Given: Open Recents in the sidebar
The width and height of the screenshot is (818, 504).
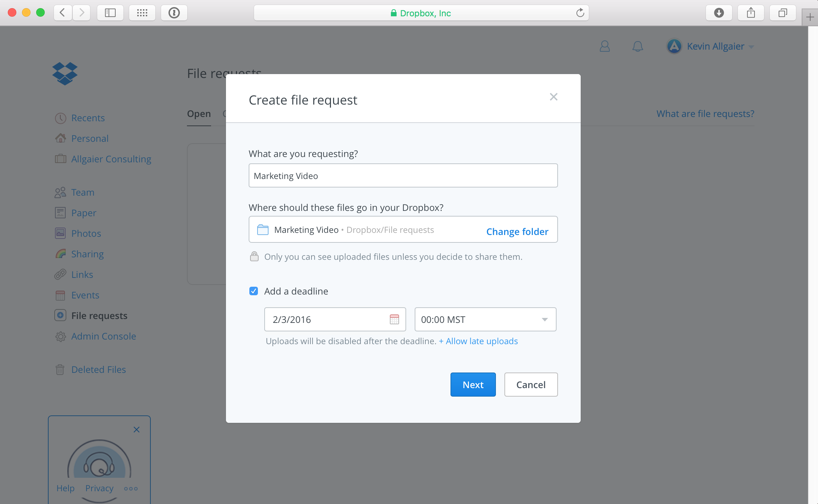Looking at the screenshot, I should pos(88,118).
